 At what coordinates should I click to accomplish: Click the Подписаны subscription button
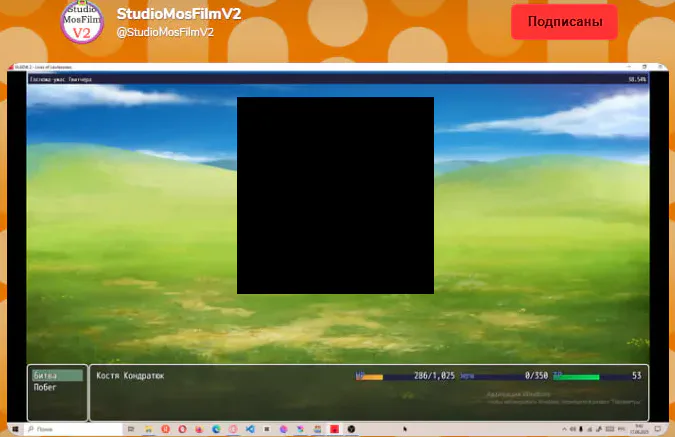tap(564, 22)
